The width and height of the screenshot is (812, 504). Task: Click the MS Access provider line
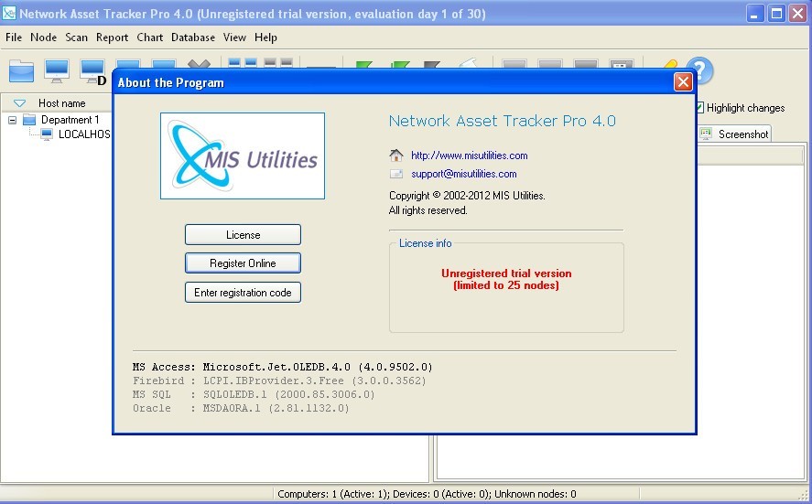pyautogui.click(x=282, y=367)
